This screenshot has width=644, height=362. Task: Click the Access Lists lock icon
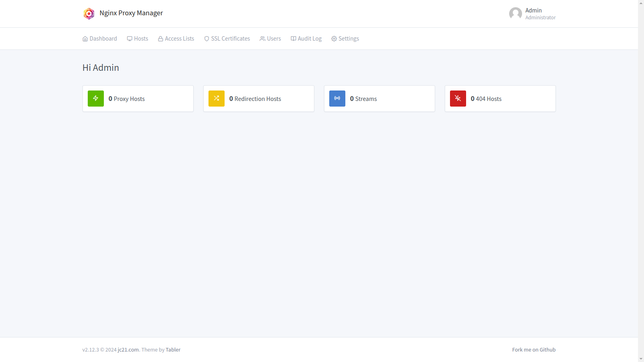161,39
